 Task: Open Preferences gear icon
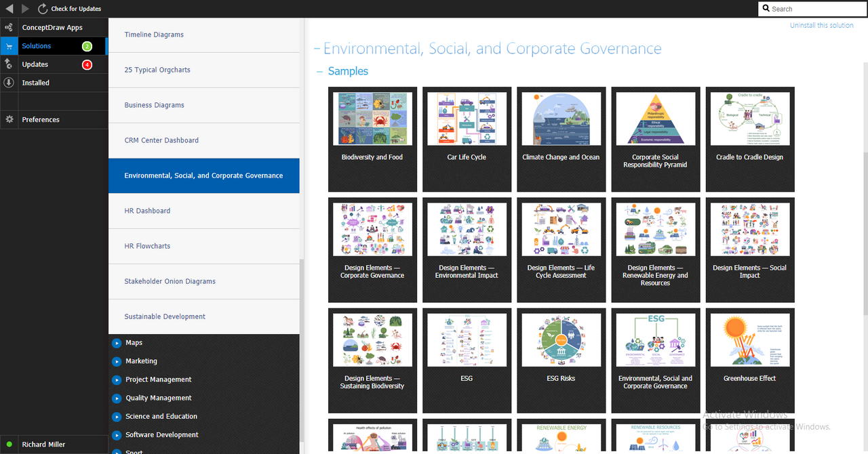9,119
